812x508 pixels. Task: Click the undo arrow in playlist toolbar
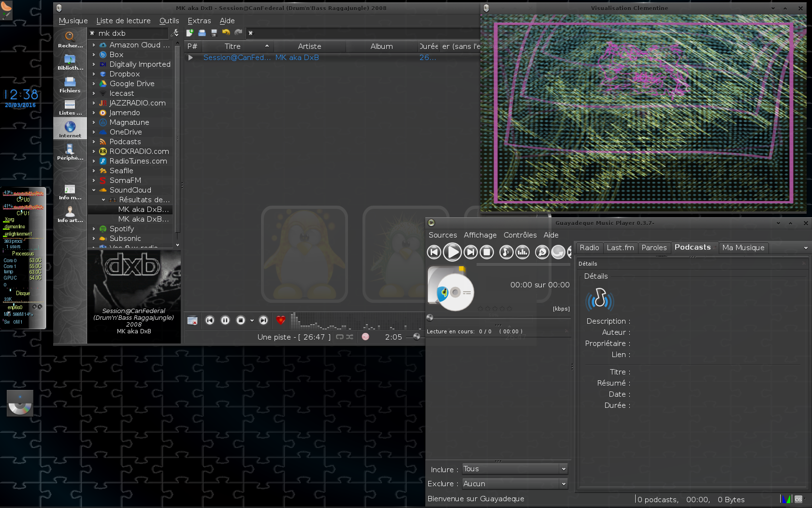point(226,33)
